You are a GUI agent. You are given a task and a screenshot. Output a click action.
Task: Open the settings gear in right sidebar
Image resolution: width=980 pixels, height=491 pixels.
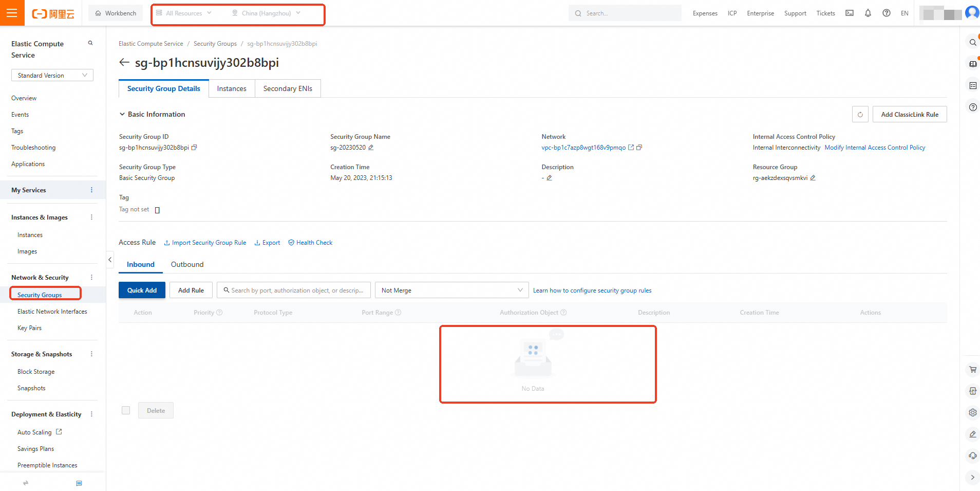point(973,412)
